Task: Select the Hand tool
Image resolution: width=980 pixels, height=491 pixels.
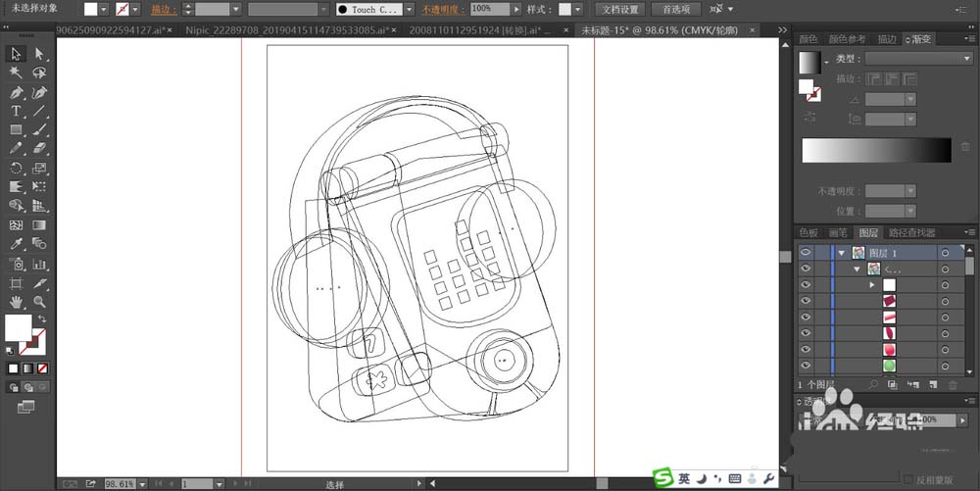Action: (x=17, y=302)
